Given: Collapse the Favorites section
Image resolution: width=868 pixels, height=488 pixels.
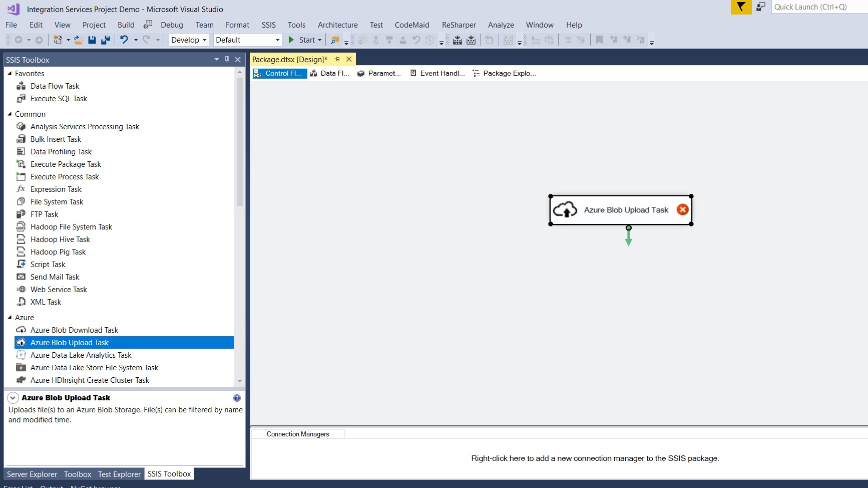Looking at the screenshot, I should (x=10, y=73).
